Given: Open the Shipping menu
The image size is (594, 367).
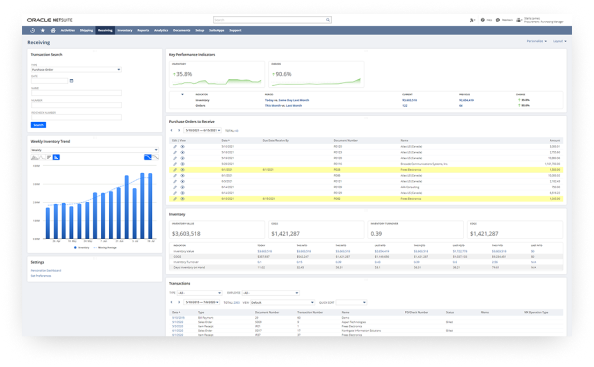Looking at the screenshot, I should (86, 30).
